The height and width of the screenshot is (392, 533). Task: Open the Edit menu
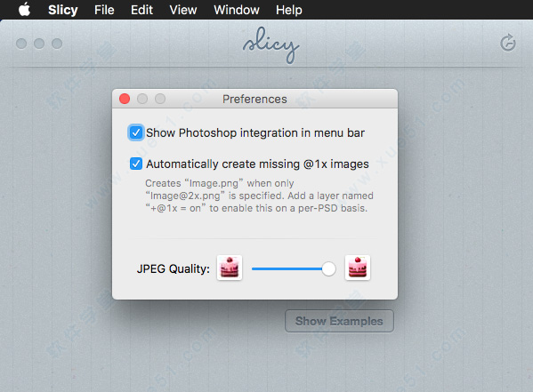point(141,10)
